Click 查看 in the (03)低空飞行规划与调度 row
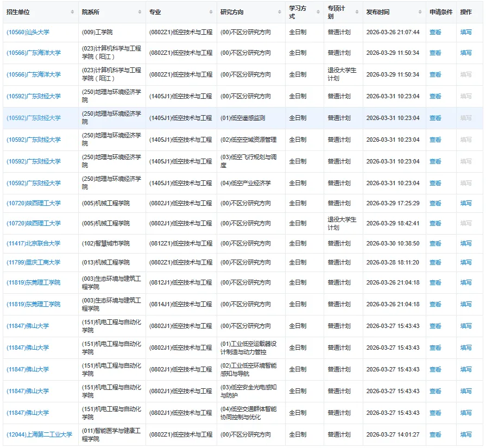The height and width of the screenshot is (448, 486). (435, 161)
